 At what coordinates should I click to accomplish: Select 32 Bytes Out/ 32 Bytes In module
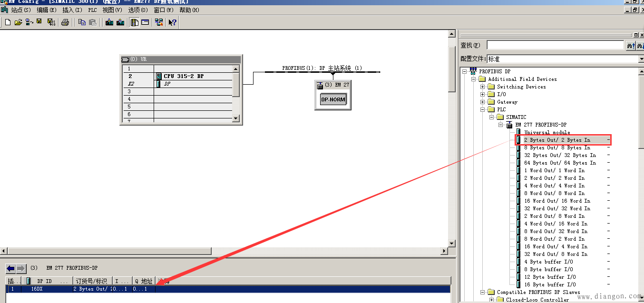560,155
